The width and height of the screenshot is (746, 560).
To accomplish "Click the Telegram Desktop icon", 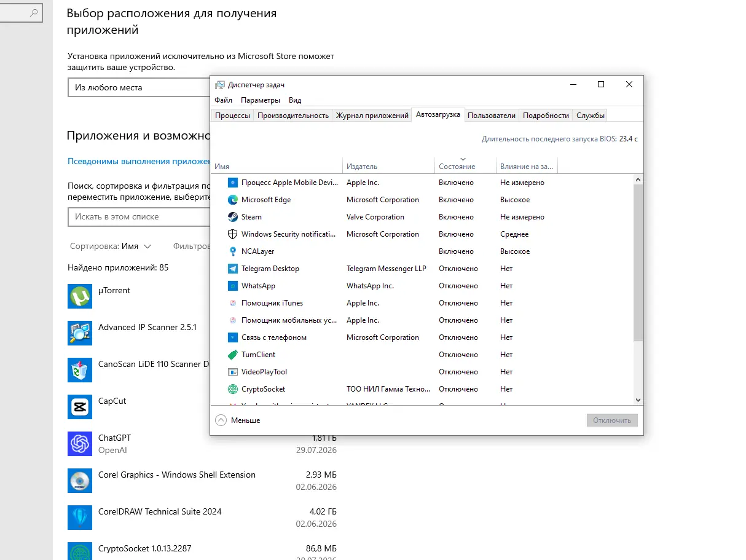I will [x=232, y=269].
